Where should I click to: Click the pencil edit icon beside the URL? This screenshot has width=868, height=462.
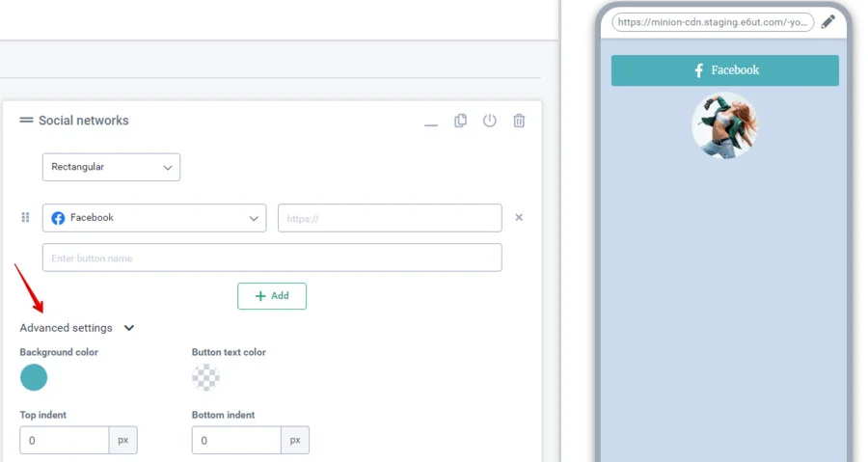click(827, 22)
